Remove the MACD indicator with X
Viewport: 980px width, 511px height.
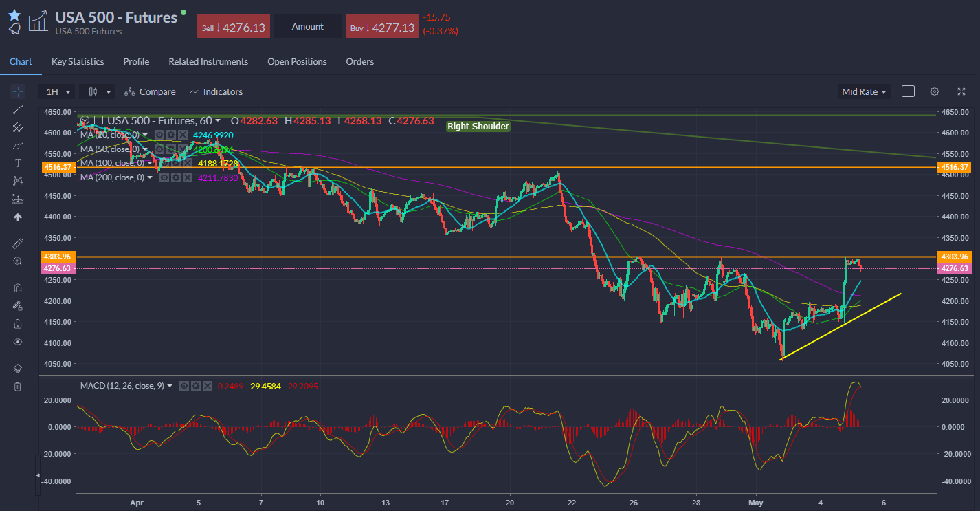click(207, 386)
